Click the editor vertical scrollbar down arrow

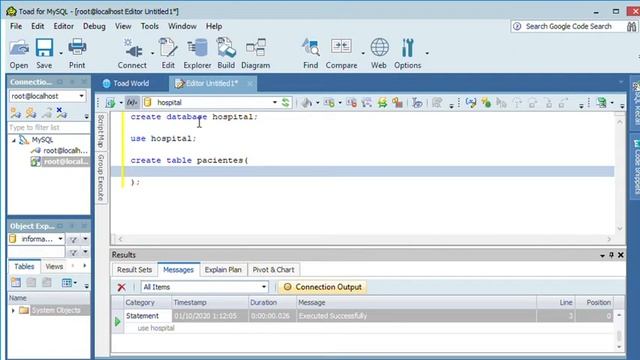[x=620, y=229]
